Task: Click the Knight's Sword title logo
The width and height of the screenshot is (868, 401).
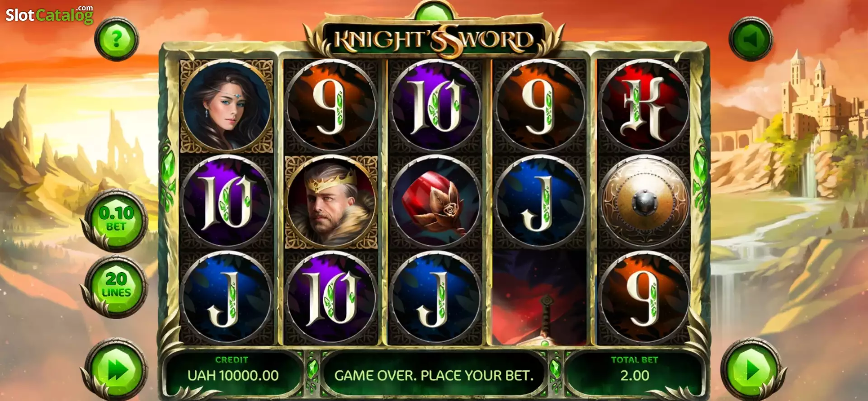Action: 434,40
